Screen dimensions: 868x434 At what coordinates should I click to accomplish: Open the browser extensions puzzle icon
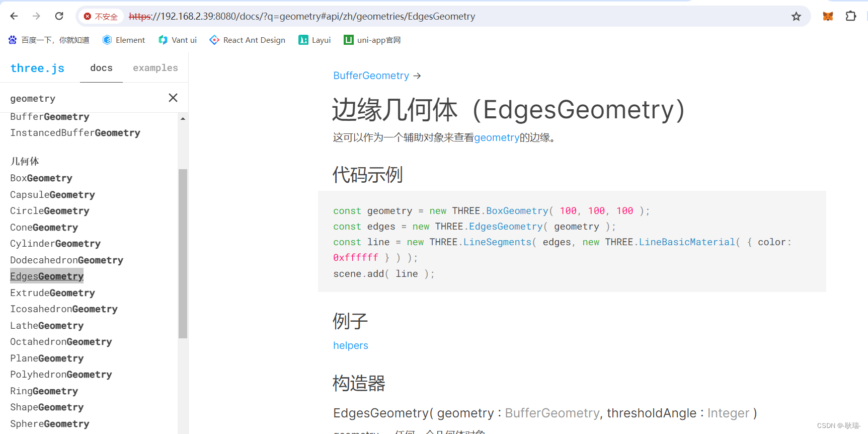point(851,16)
